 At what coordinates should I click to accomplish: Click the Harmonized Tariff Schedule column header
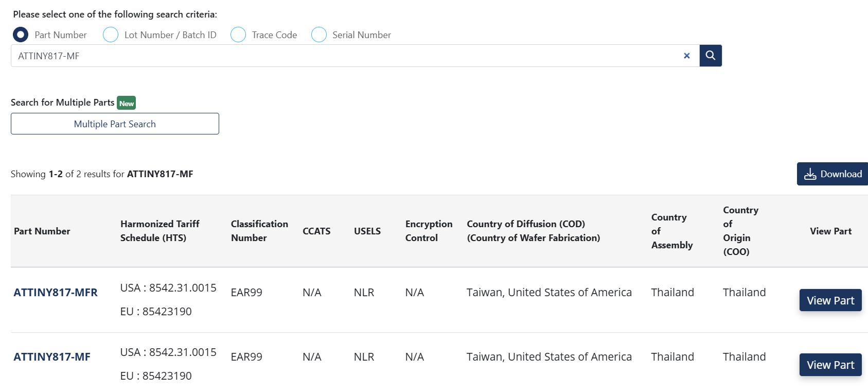(x=160, y=231)
